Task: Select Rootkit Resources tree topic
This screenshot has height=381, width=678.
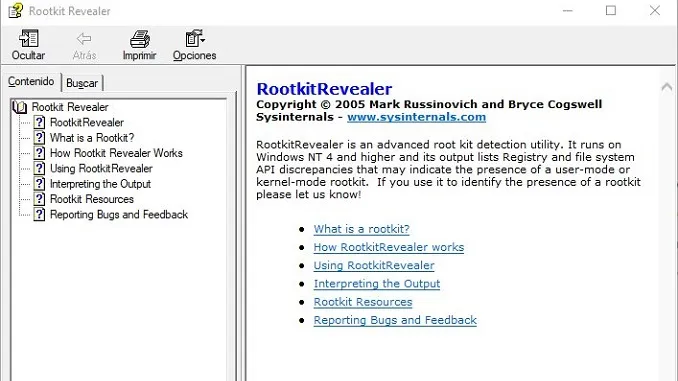Action: [x=92, y=199]
